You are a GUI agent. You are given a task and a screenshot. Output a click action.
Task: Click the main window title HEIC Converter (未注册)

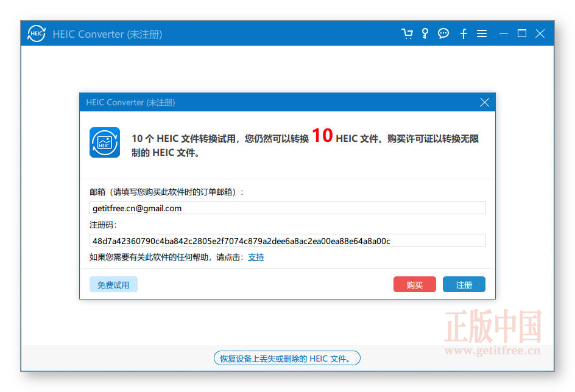107,34
